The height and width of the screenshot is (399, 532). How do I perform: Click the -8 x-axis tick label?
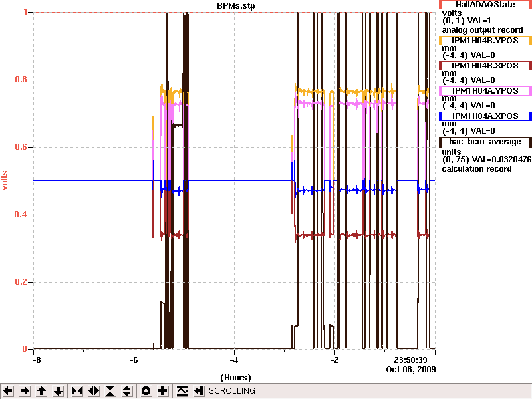(37, 360)
